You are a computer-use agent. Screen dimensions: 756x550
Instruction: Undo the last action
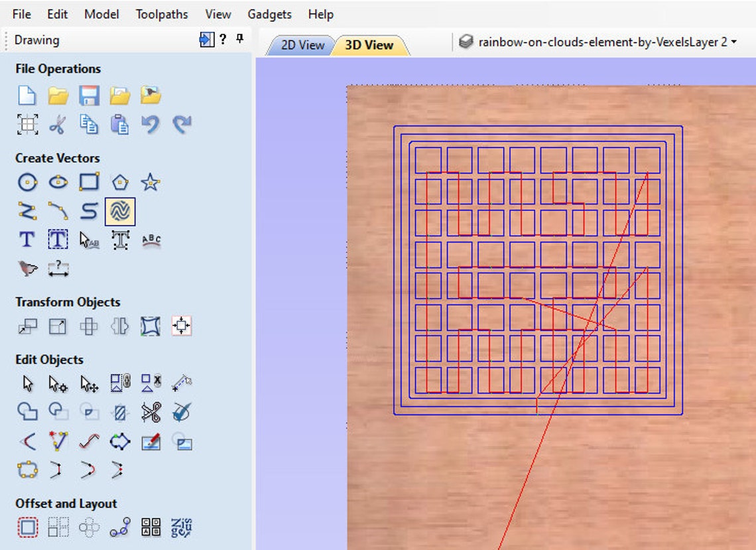(151, 124)
